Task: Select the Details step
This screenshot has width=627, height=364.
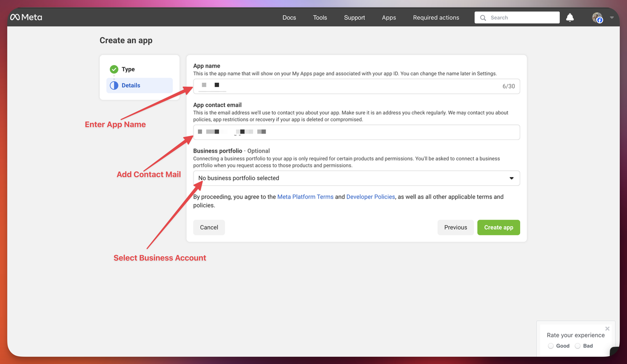Action: pyautogui.click(x=140, y=85)
